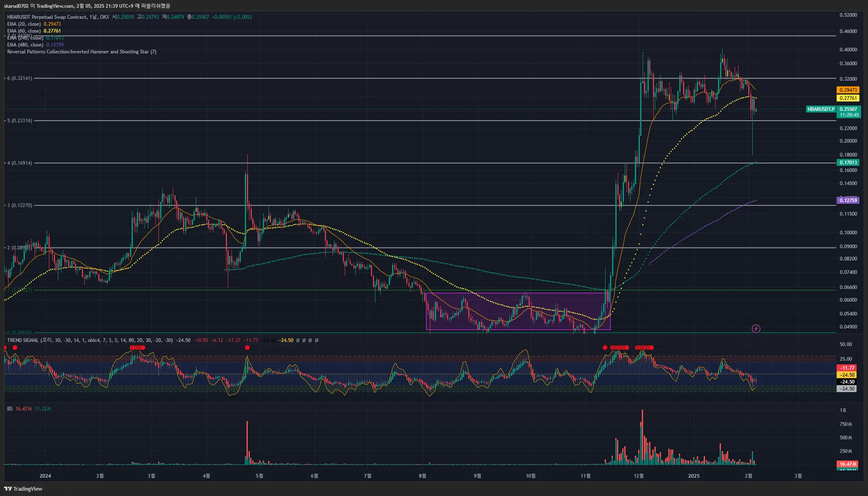Click the 0.52000 price scale value
This screenshot has height=496, width=868.
tap(848, 15)
